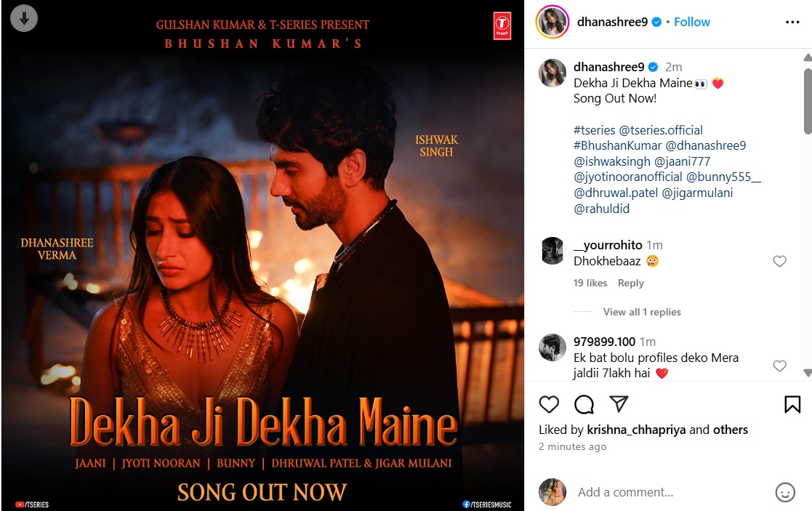Open dhanashree9 profile picture in the header

[x=552, y=22]
